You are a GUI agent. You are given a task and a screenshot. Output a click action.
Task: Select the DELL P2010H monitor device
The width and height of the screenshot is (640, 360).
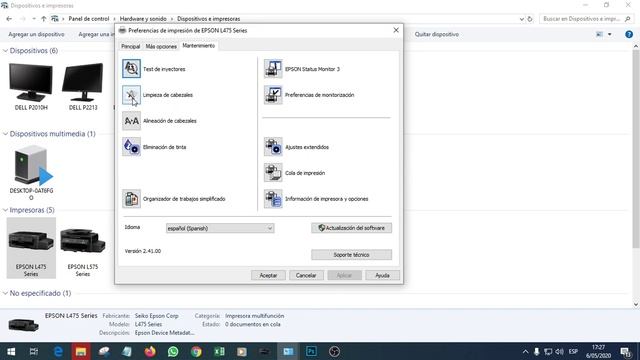click(31, 87)
